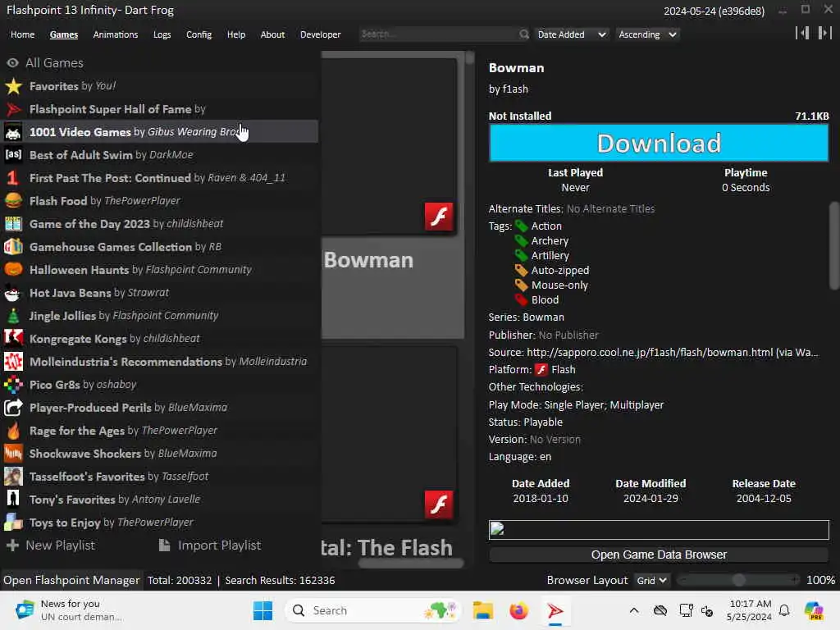Open the Games tab
This screenshot has width=840, height=630.
click(64, 34)
